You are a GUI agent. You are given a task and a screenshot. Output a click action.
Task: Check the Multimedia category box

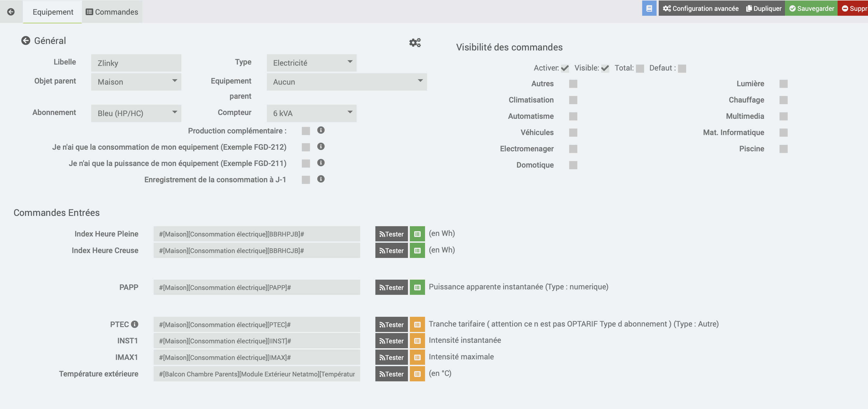pos(783,116)
